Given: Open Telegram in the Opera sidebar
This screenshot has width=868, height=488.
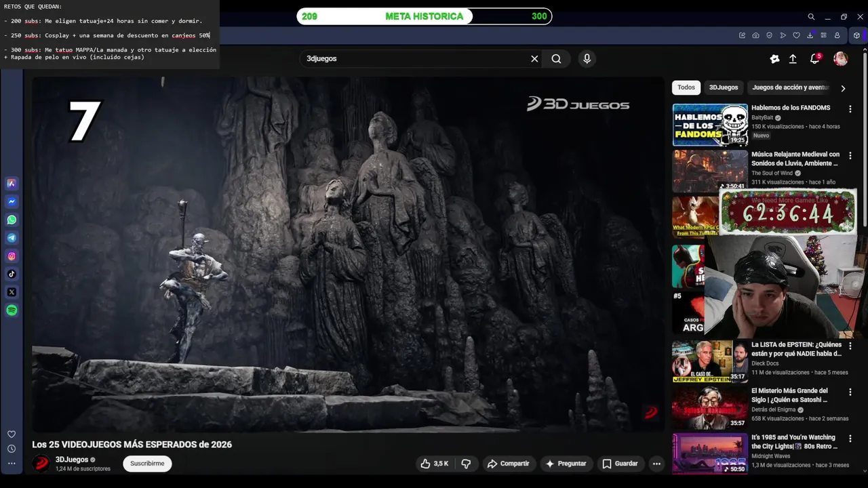Looking at the screenshot, I should click(12, 238).
